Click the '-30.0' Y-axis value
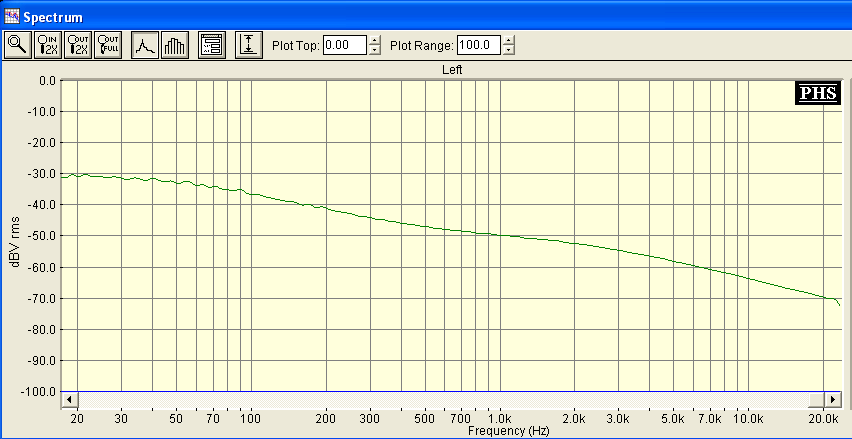 (43, 174)
